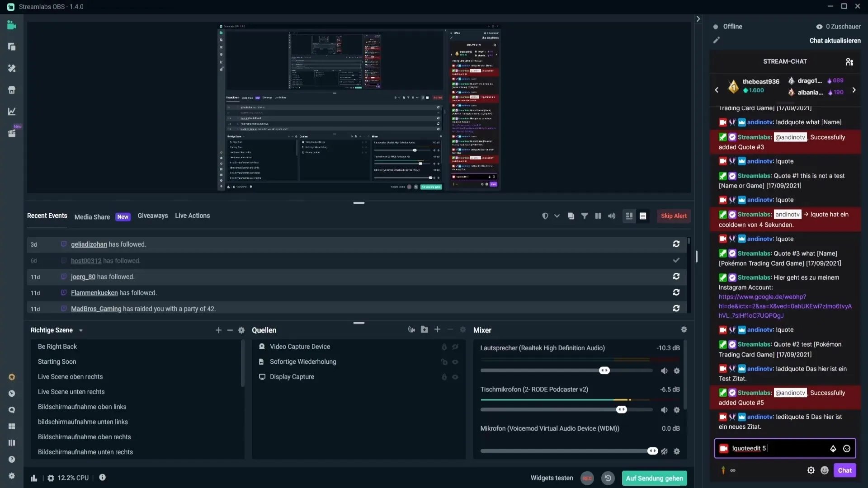Mute event sounds speaker icon
Viewport: 868px width, 488px height.
click(612, 216)
